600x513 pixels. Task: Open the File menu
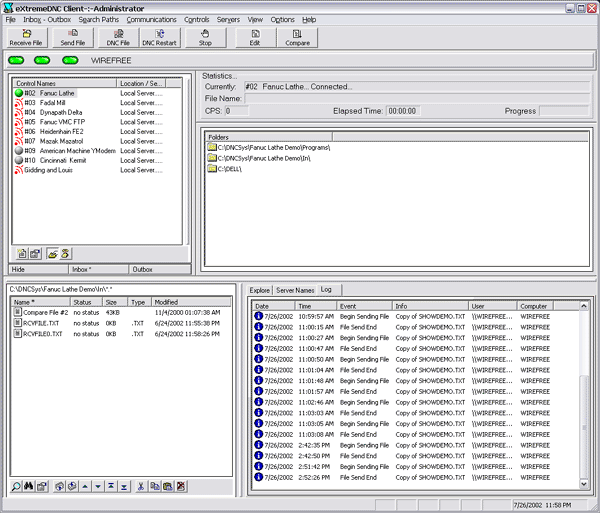click(x=10, y=20)
